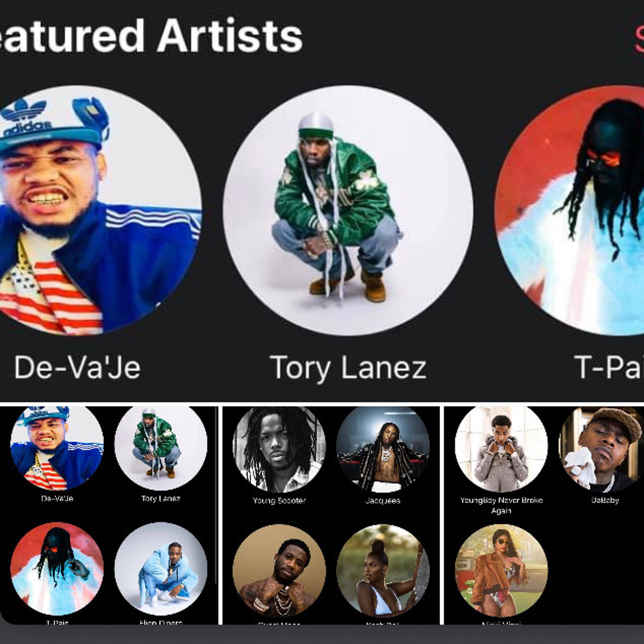Select the thumbnail of woman in brown jacket
Image resolution: width=644 pixels, height=644 pixels.
click(x=501, y=571)
